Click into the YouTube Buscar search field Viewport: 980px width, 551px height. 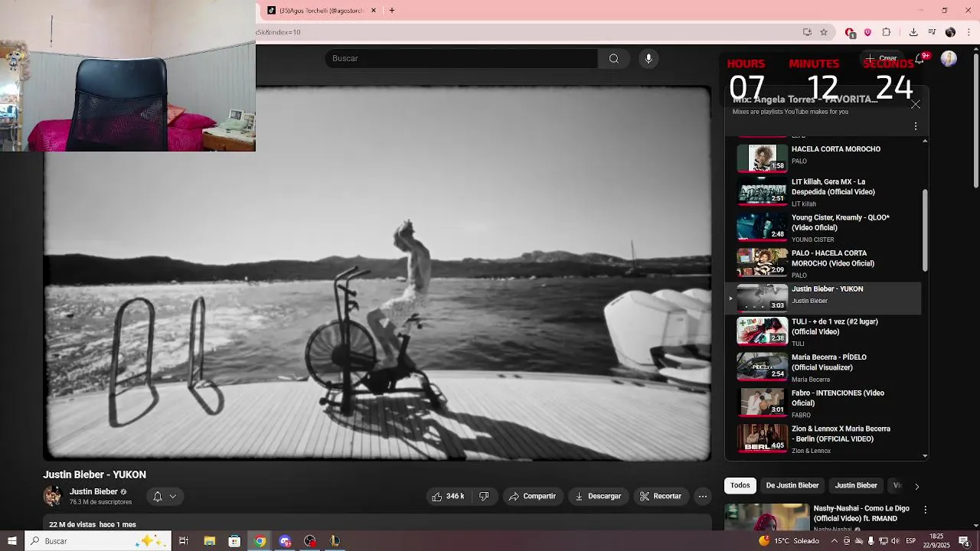tap(461, 58)
